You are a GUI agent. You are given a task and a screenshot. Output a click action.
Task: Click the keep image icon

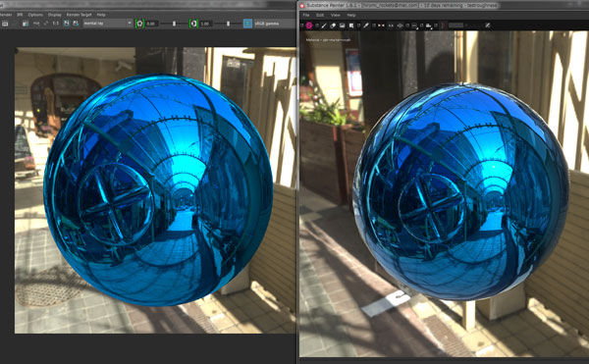click(66, 24)
